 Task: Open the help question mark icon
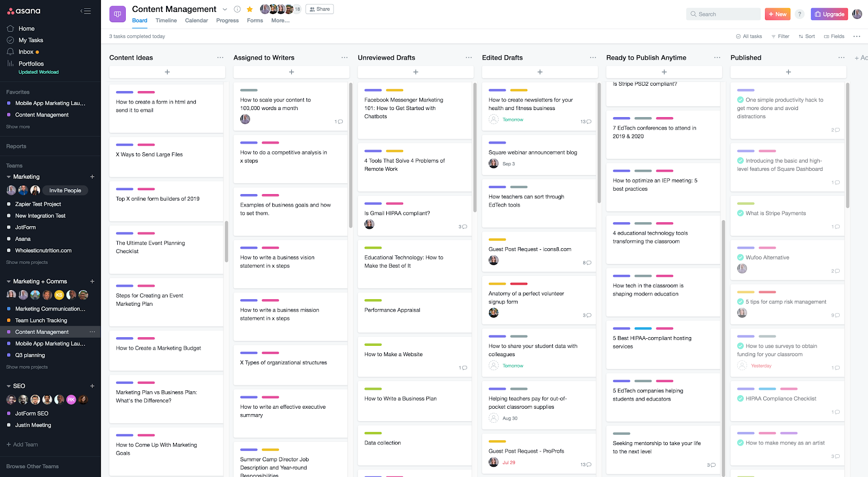click(x=800, y=14)
